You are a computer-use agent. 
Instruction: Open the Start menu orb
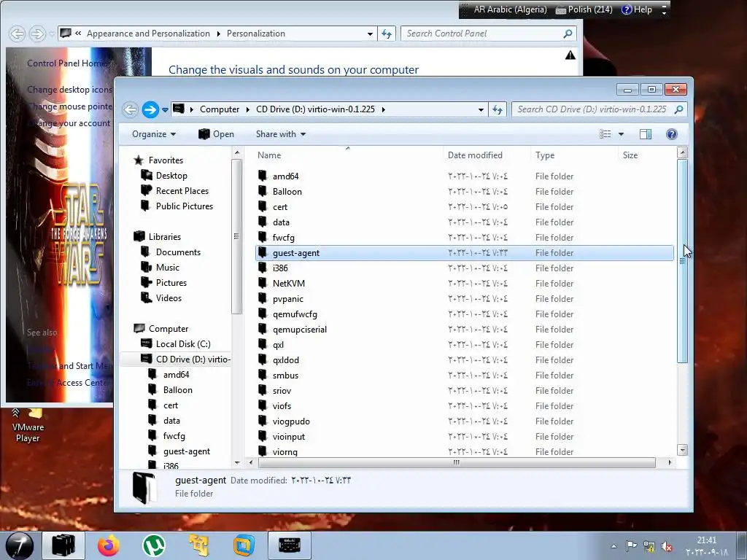pos(20,545)
